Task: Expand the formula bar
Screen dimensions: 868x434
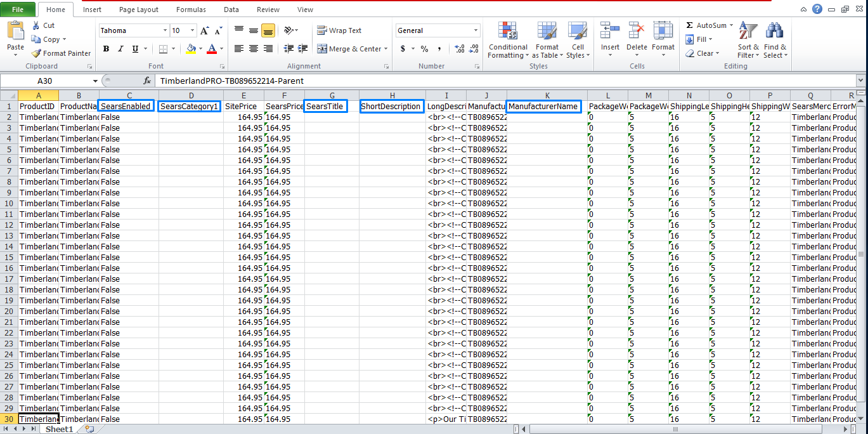Action: click(860, 81)
